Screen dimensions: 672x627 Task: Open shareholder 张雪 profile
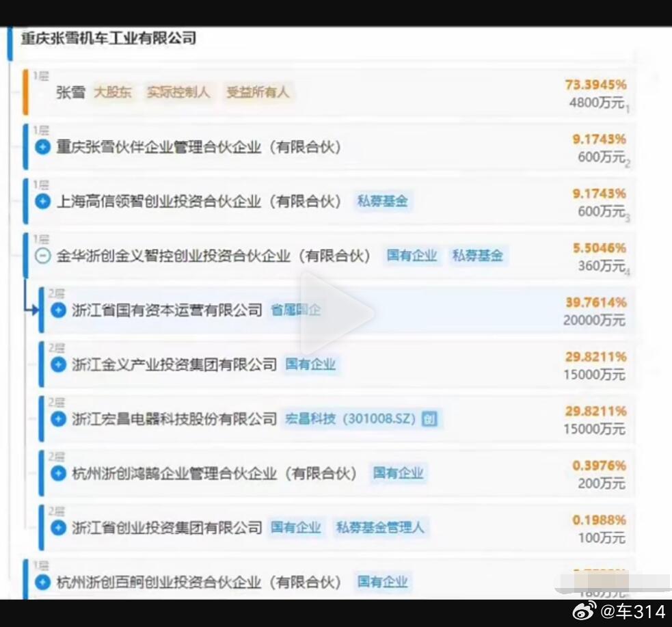pyautogui.click(x=70, y=92)
